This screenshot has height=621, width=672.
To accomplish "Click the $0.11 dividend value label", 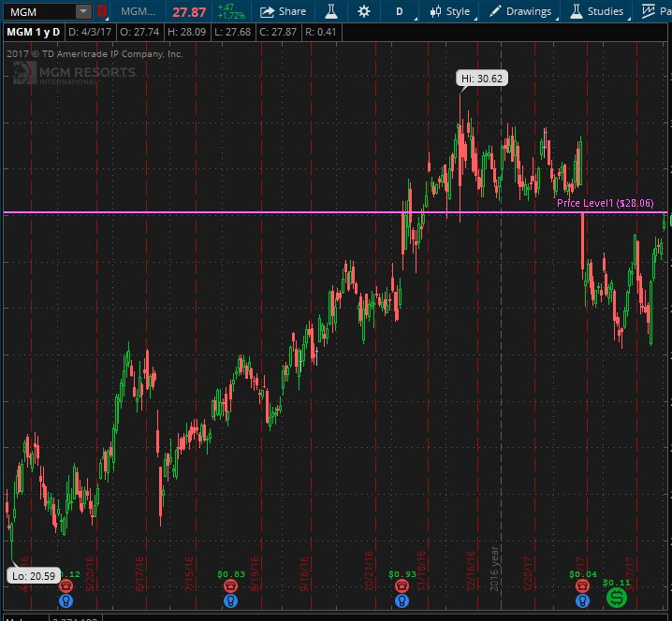I will point(616,583).
